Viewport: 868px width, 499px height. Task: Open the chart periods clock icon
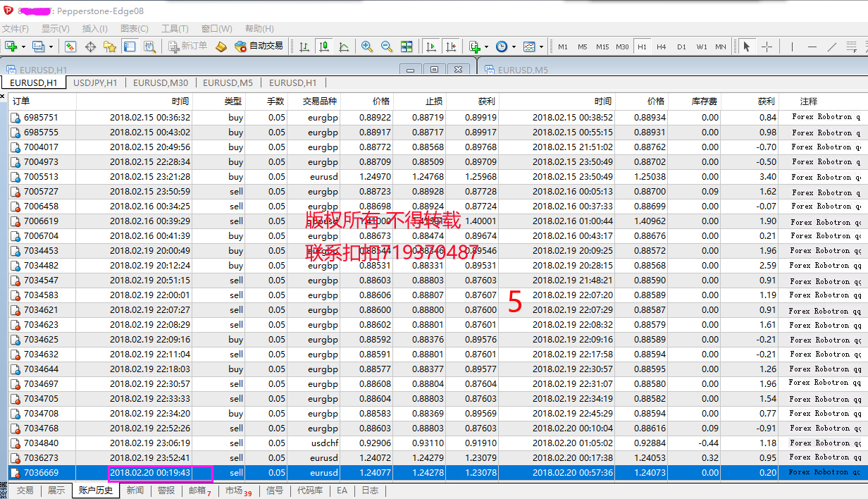[x=502, y=47]
